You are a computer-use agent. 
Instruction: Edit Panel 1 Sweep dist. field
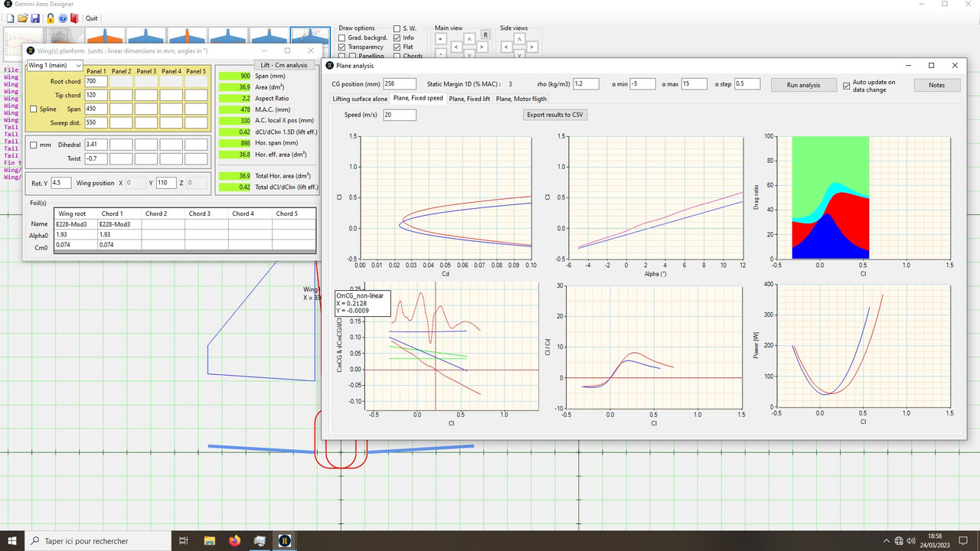[96, 122]
